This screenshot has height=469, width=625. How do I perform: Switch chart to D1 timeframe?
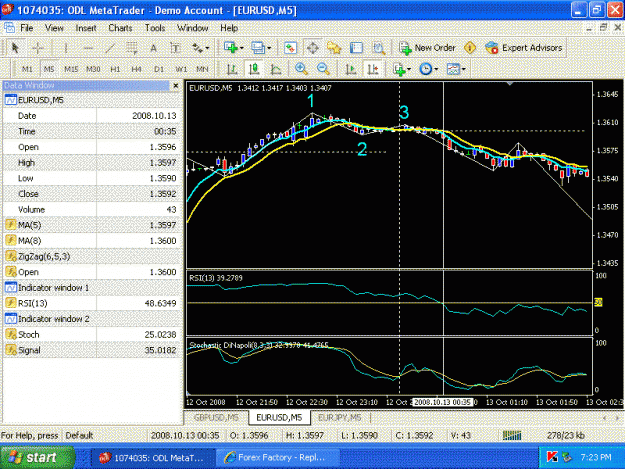point(159,69)
